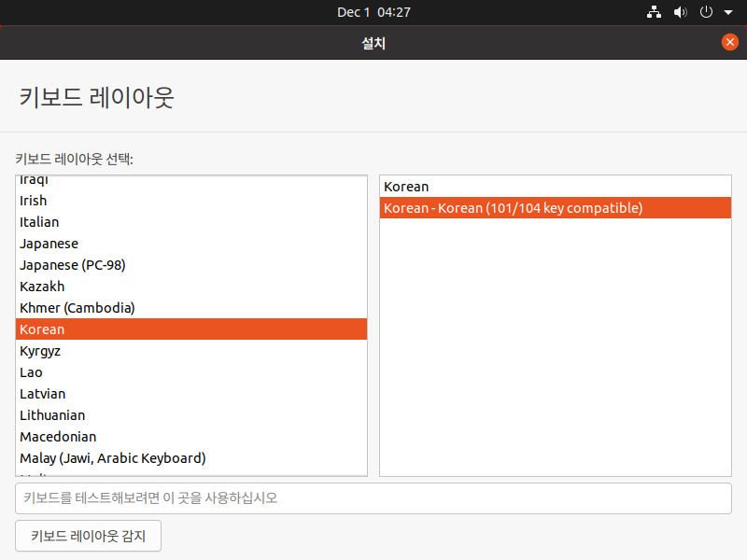Choose Malay (Jawi, Arabic Keyboard)

click(x=191, y=458)
